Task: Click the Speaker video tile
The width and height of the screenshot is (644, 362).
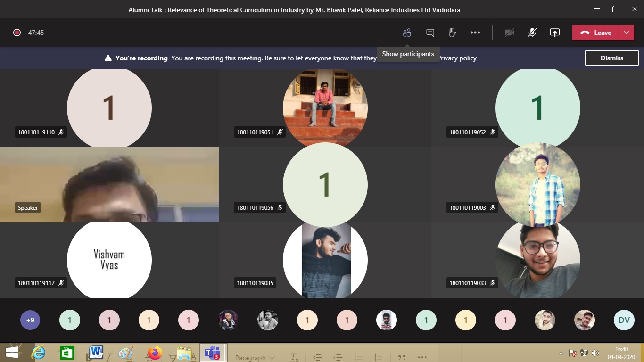Action: pyautogui.click(x=109, y=185)
